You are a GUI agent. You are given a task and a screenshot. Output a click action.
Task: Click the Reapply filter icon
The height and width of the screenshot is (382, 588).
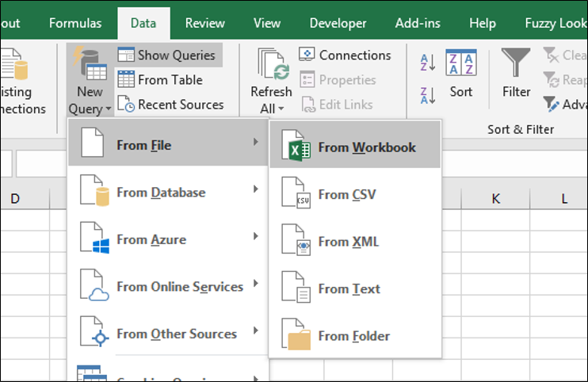(x=552, y=79)
